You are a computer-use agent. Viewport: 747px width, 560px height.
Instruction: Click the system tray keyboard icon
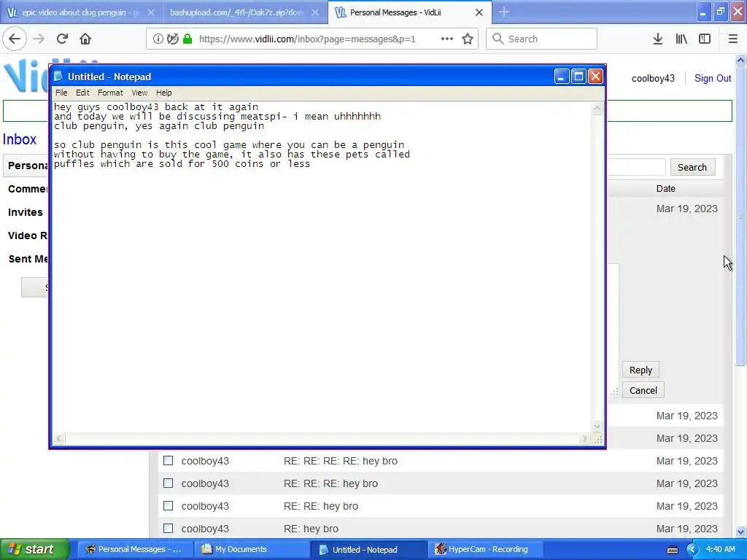672,550
